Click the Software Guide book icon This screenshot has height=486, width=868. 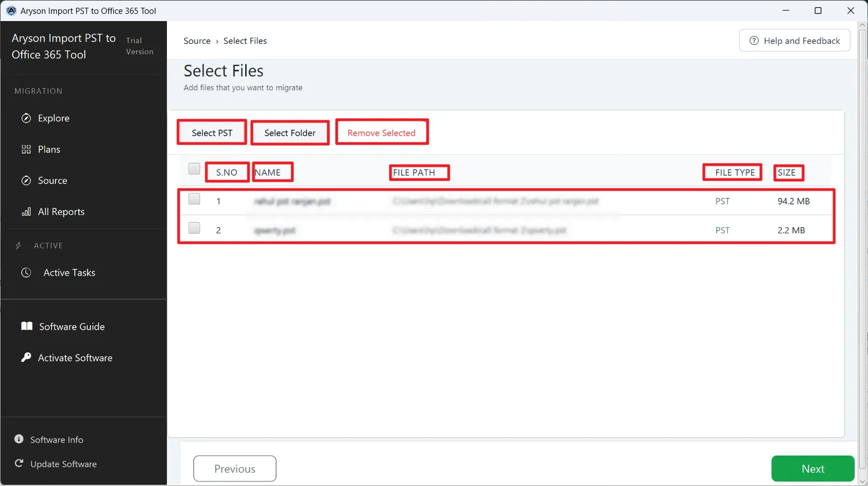[27, 326]
